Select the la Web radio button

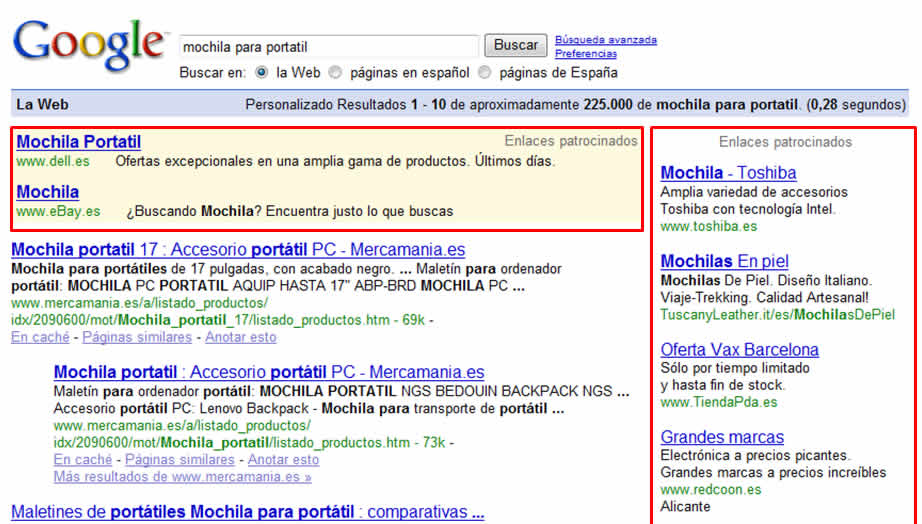(x=261, y=72)
